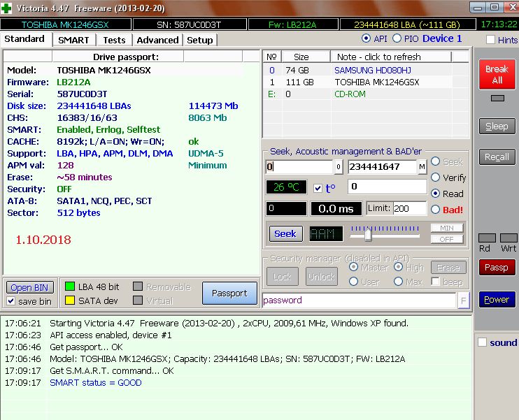The width and height of the screenshot is (519, 420).
Task: Click the Erase button in Security manager
Action: (448, 267)
